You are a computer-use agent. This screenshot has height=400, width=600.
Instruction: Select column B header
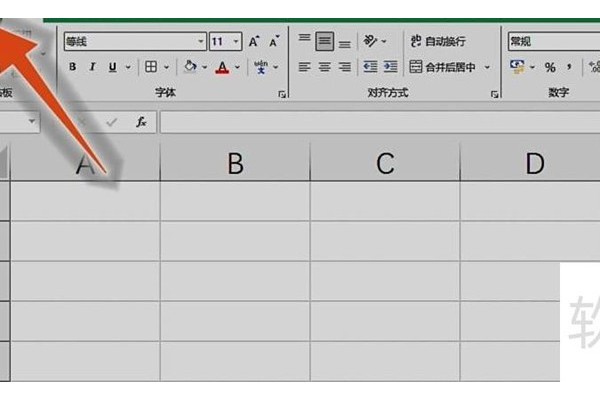(235, 163)
